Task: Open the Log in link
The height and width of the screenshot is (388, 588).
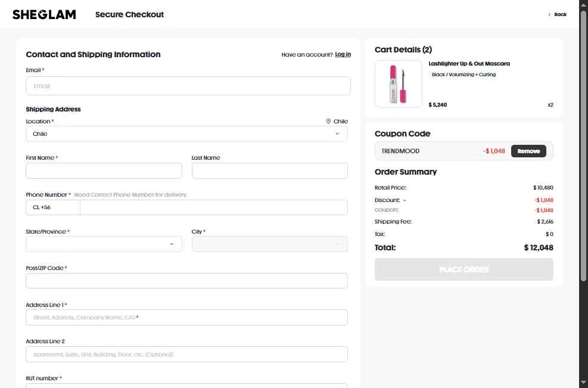Action: (x=343, y=54)
